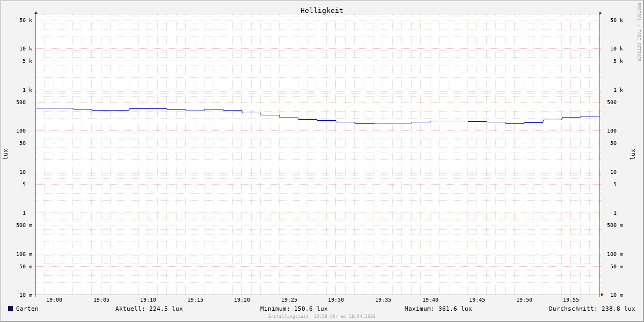Viewport: 644px width, 322px height.
Task: Click the Erstellungszeit timestamp footer text
Action: coord(321,317)
